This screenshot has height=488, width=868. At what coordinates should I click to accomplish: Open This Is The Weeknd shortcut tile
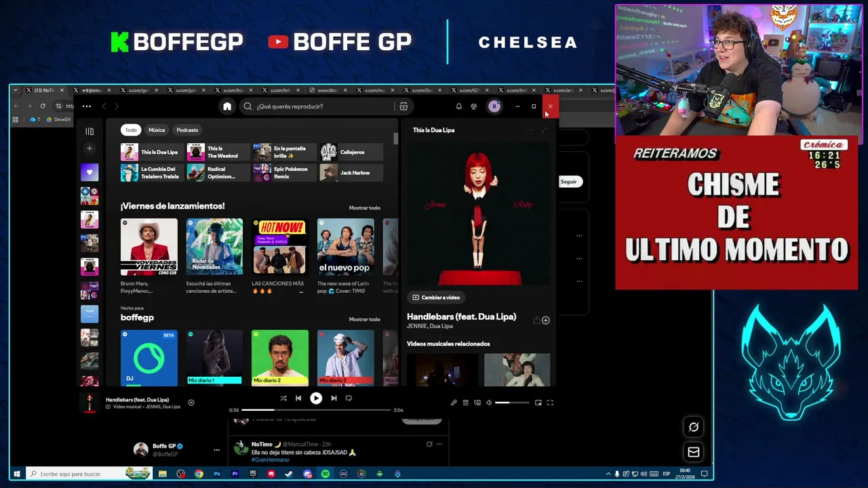(x=217, y=152)
